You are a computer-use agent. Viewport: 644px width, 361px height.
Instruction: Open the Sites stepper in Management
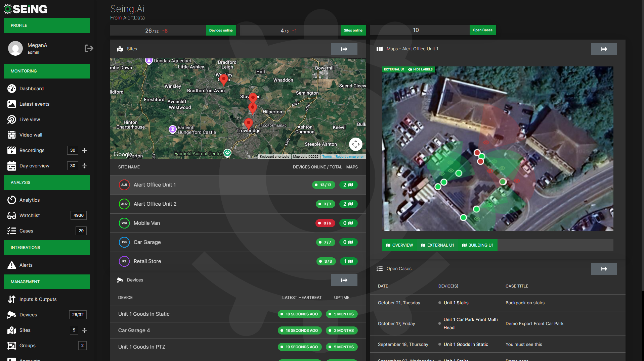point(85,330)
